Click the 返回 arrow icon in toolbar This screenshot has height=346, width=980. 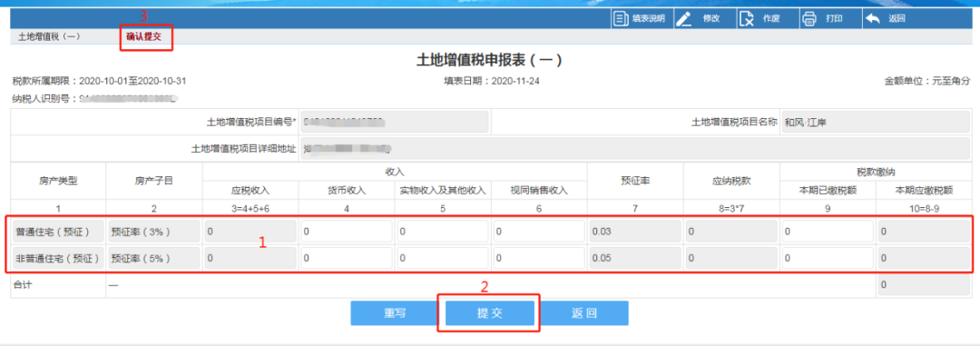tap(873, 19)
